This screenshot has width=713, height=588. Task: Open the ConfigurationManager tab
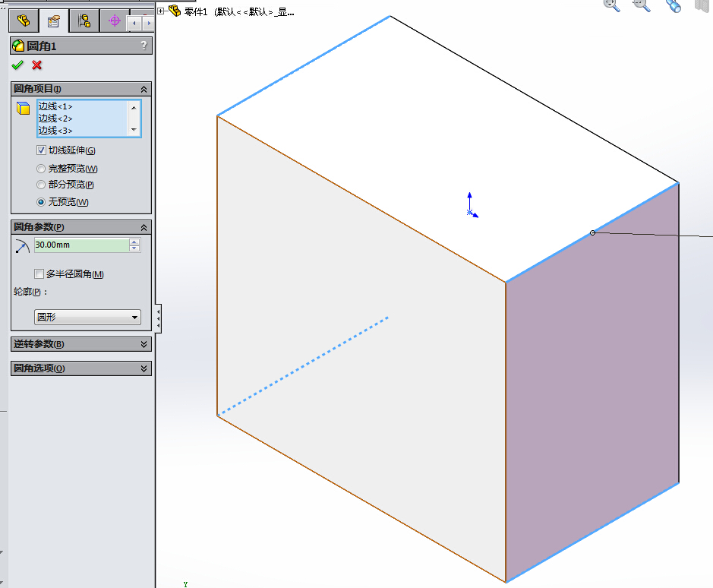pos(84,21)
